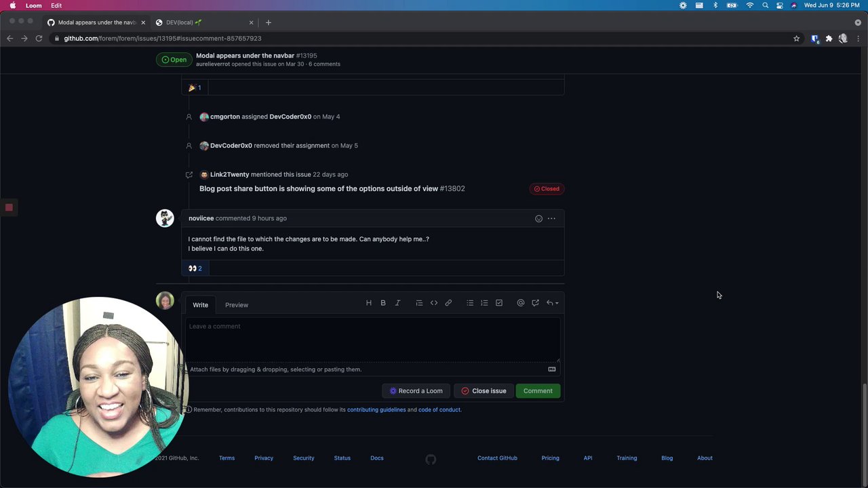The width and height of the screenshot is (868, 488).
Task: Open the Markdown help icon below textarea
Action: click(x=552, y=369)
